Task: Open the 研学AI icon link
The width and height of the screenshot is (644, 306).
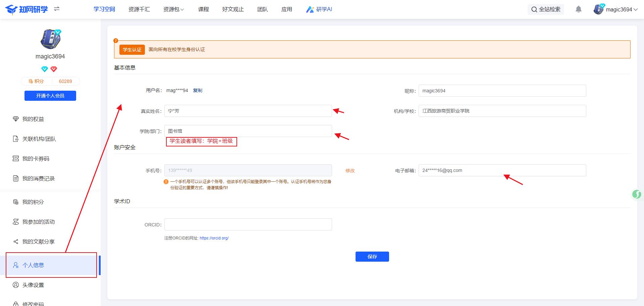Action: pos(319,9)
